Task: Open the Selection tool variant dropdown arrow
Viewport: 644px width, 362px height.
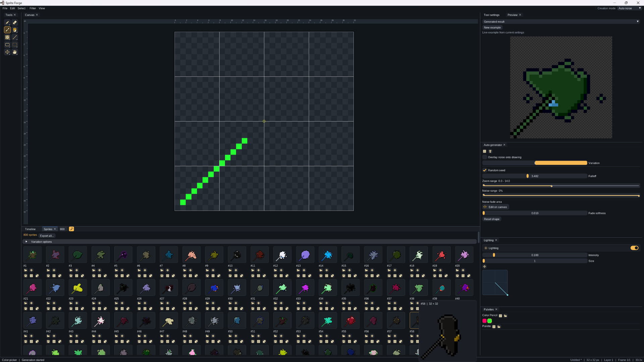Action: pos(17,47)
